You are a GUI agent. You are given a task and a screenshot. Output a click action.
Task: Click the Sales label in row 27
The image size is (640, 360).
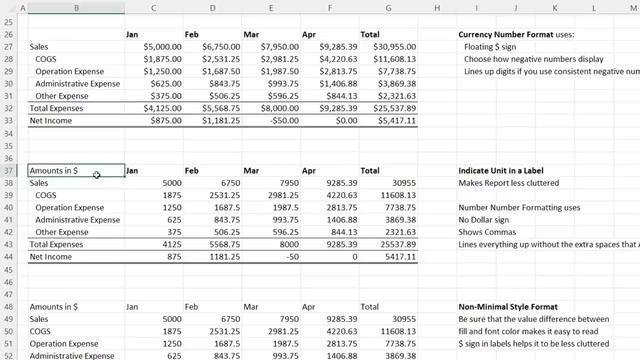(x=39, y=47)
